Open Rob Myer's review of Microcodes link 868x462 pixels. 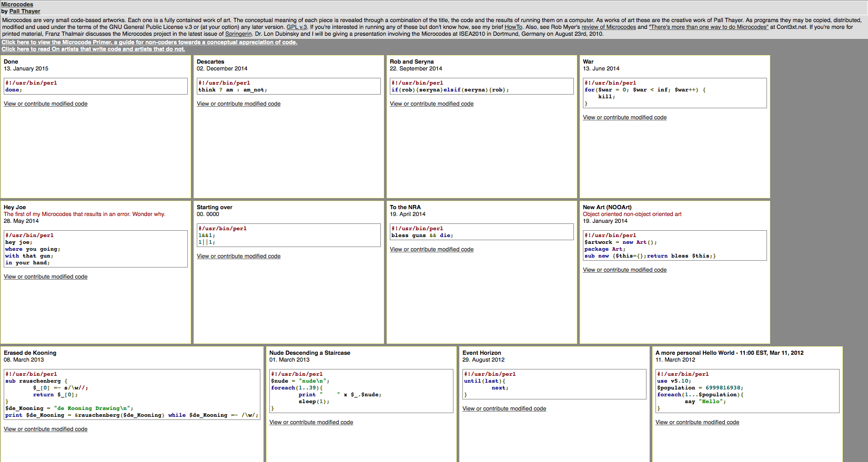[608, 27]
